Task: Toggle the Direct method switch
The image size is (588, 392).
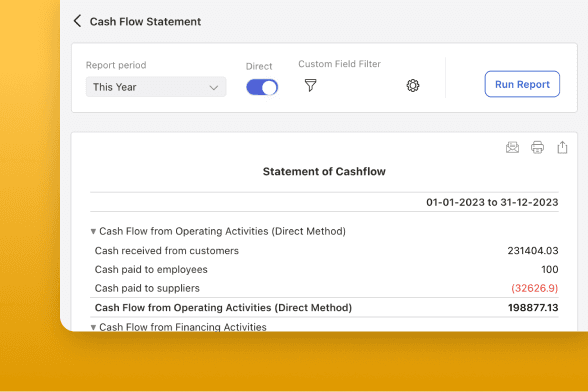Action: (262, 87)
